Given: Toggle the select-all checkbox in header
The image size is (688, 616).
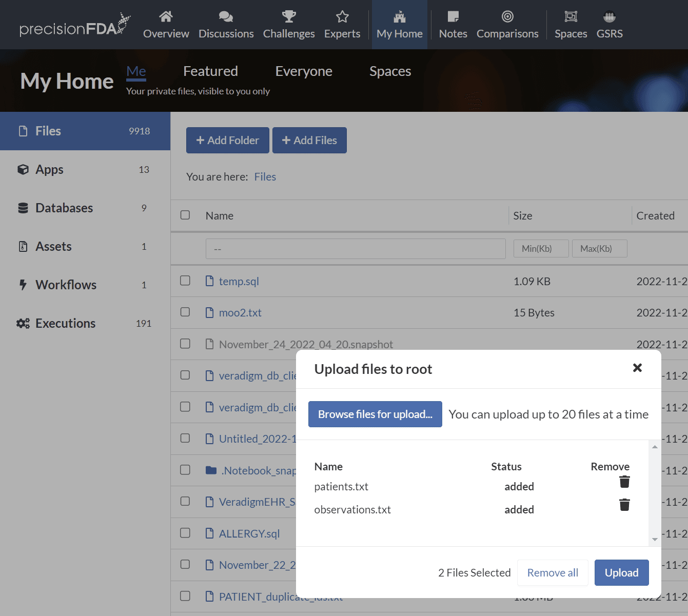Looking at the screenshot, I should pyautogui.click(x=185, y=215).
